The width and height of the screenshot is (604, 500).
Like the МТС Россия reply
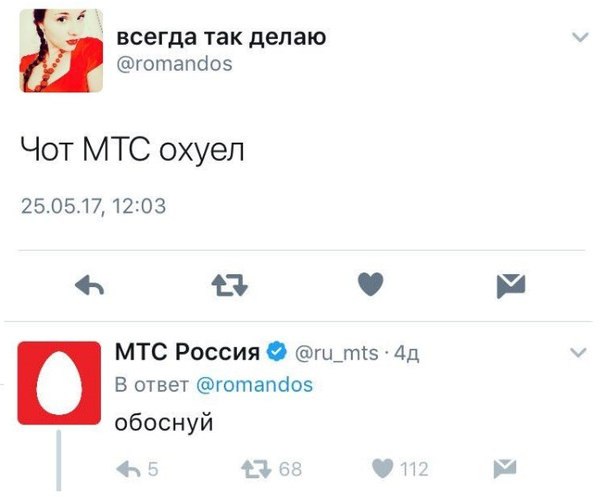click(383, 469)
